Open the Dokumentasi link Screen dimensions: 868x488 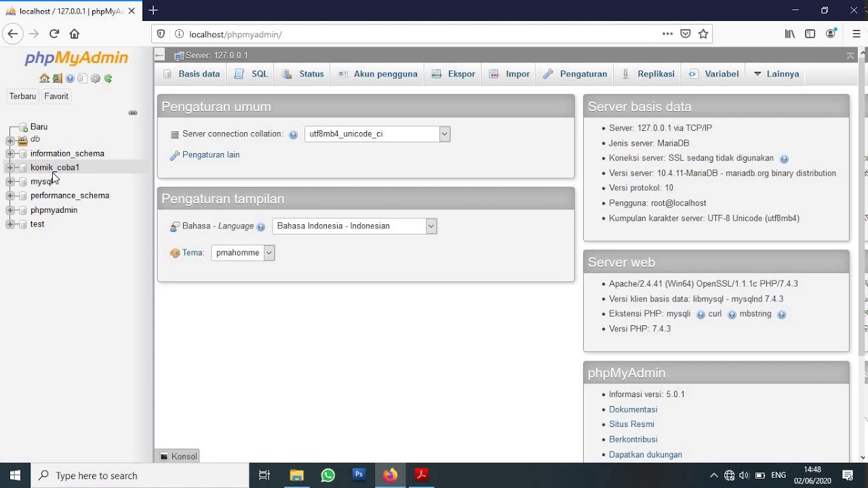coord(633,410)
